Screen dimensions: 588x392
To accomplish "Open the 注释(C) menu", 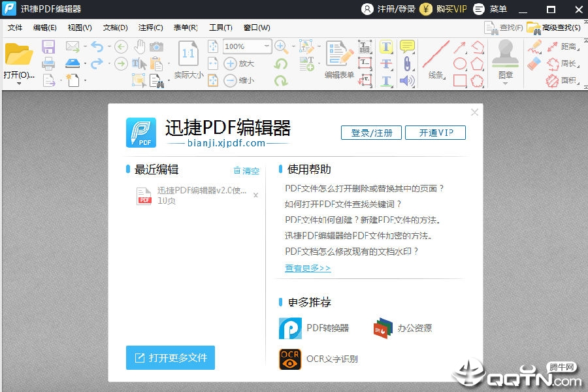I will point(150,27).
